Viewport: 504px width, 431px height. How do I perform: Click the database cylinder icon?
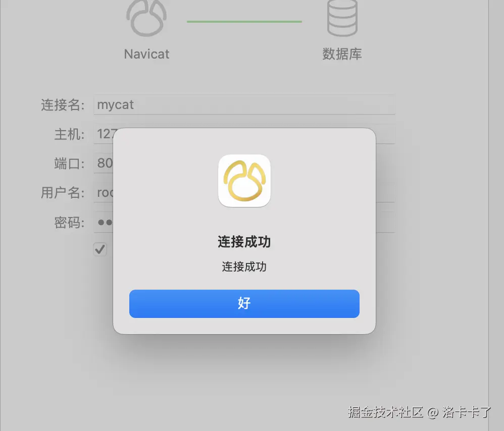point(342,18)
